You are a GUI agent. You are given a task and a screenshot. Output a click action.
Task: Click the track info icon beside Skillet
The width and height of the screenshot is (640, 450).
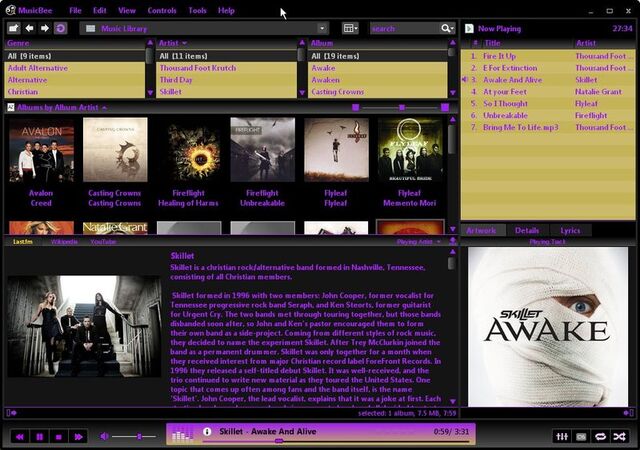tap(207, 431)
